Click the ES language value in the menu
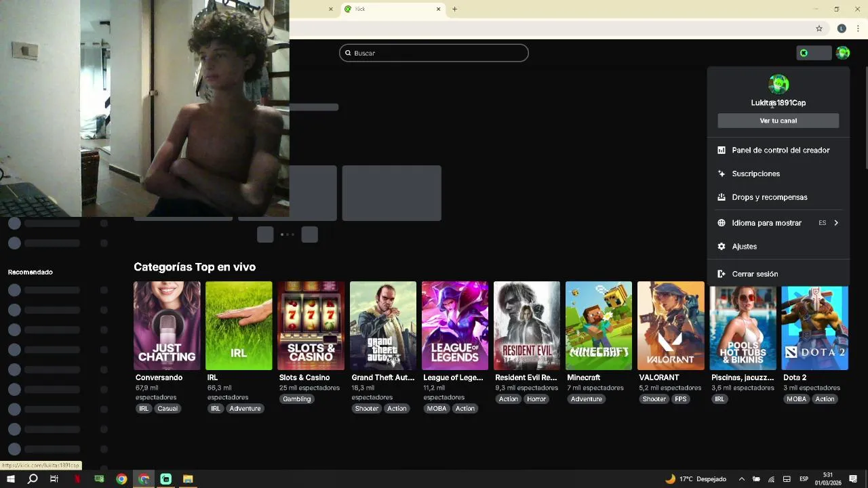Image resolution: width=868 pixels, height=488 pixels. point(822,223)
